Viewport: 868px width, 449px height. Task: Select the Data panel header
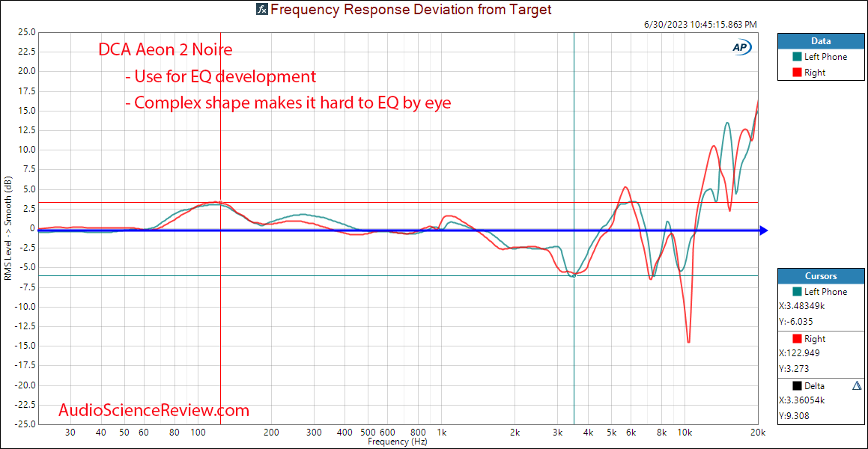click(820, 41)
